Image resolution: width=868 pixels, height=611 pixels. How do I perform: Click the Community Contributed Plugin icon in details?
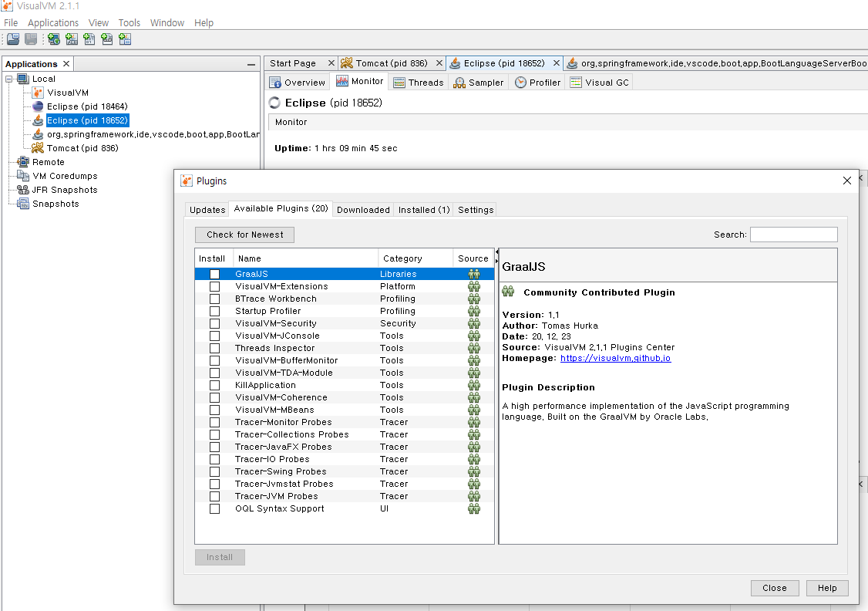[508, 292]
